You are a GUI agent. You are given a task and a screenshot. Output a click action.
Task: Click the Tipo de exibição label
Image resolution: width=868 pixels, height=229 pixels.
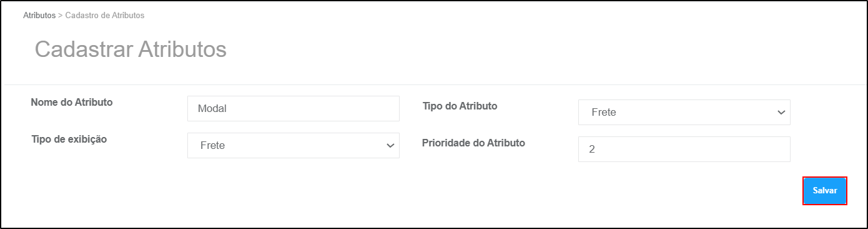[x=69, y=139]
